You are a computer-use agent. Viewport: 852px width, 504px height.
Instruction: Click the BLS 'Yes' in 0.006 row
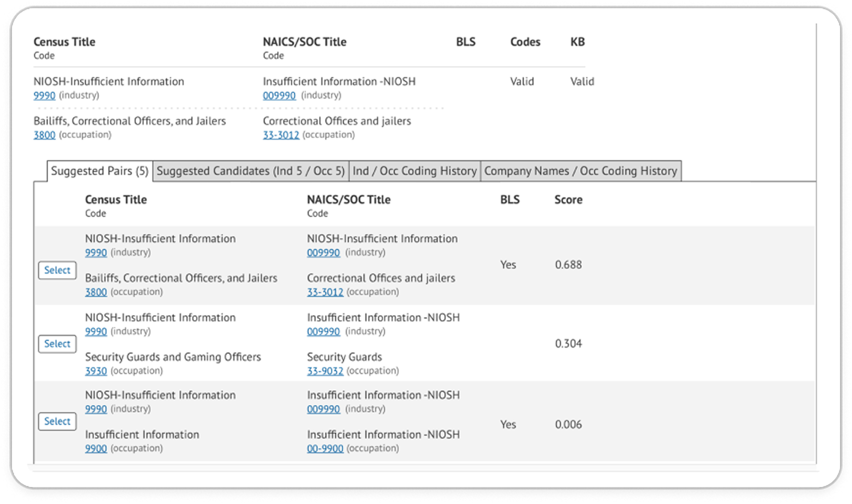[x=508, y=425]
